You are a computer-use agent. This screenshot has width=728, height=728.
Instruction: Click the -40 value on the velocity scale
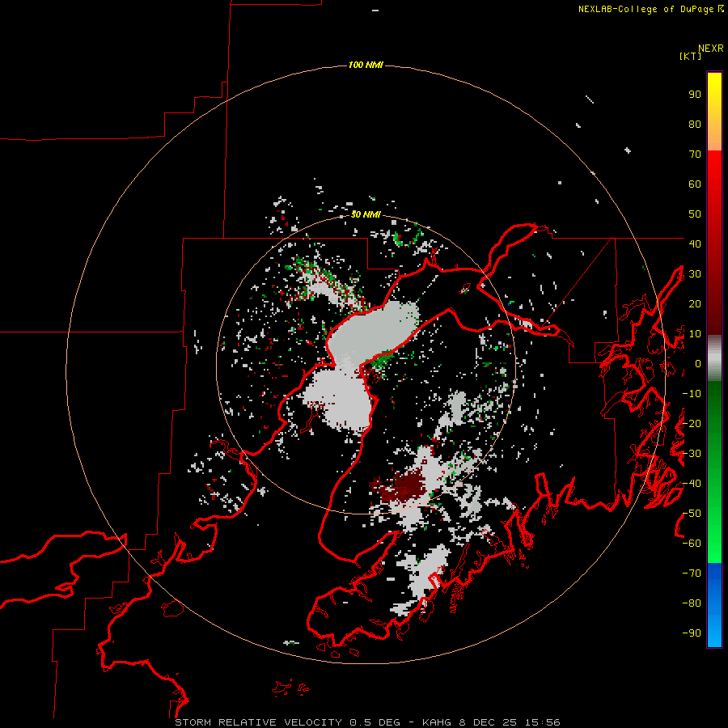[692, 484]
